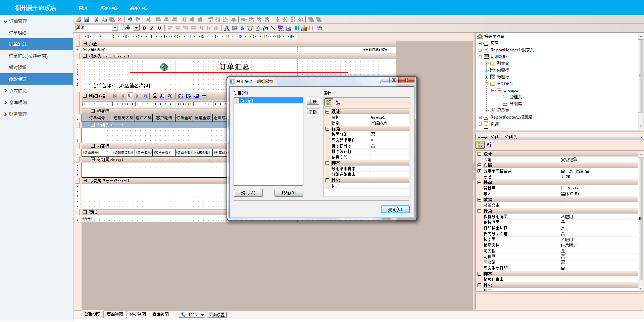Click the SQL recordset icon
644x322 pixels.
[x=155, y=96]
